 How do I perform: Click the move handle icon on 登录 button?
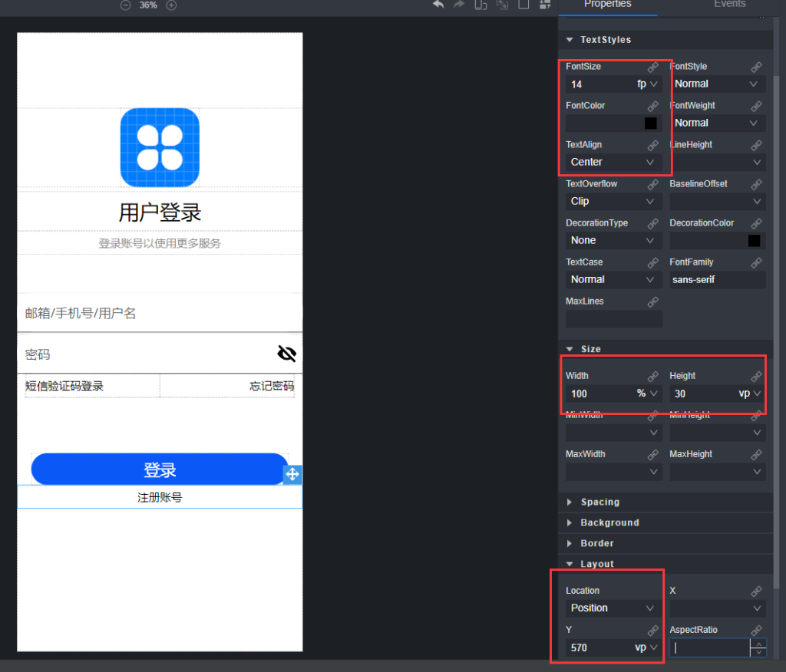[292, 474]
